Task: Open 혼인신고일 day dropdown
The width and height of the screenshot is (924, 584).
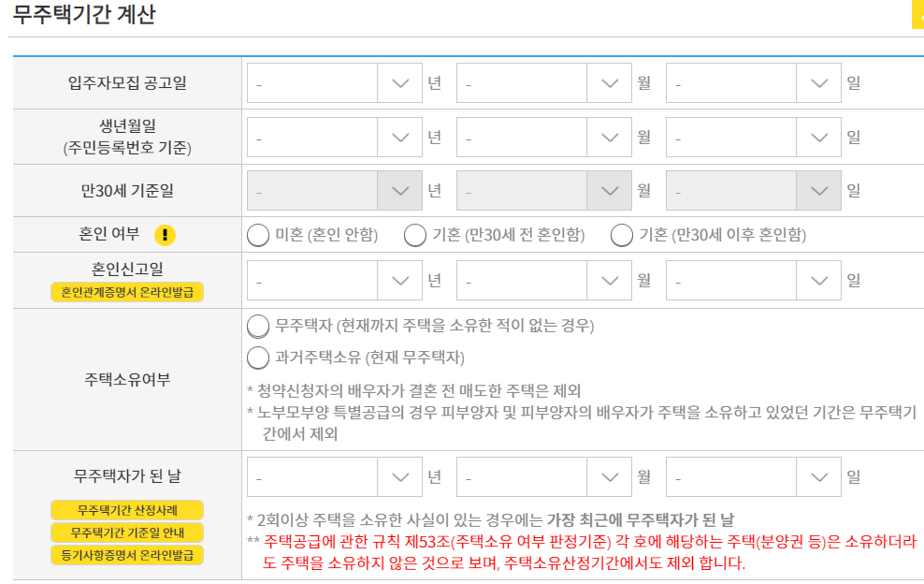Action: [x=754, y=280]
